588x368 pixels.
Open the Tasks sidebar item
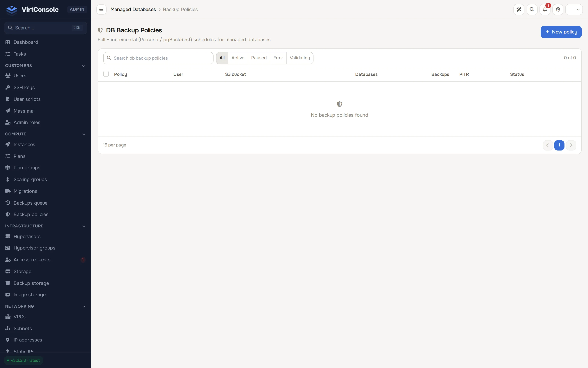click(45, 54)
